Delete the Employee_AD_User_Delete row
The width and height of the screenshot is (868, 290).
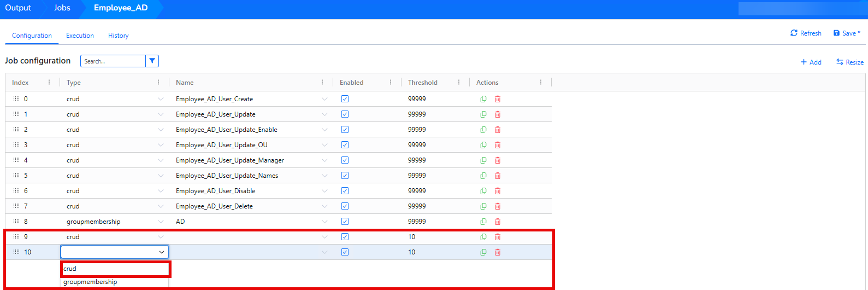click(498, 206)
